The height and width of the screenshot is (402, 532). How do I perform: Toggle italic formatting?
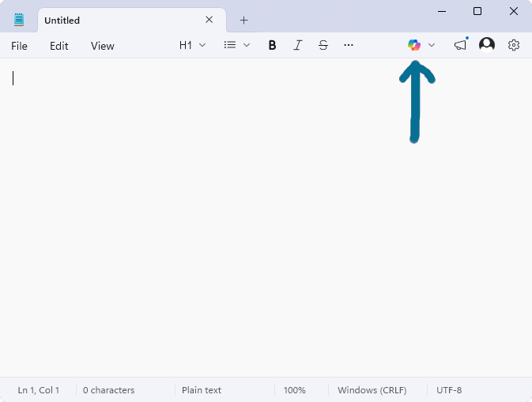click(x=297, y=45)
